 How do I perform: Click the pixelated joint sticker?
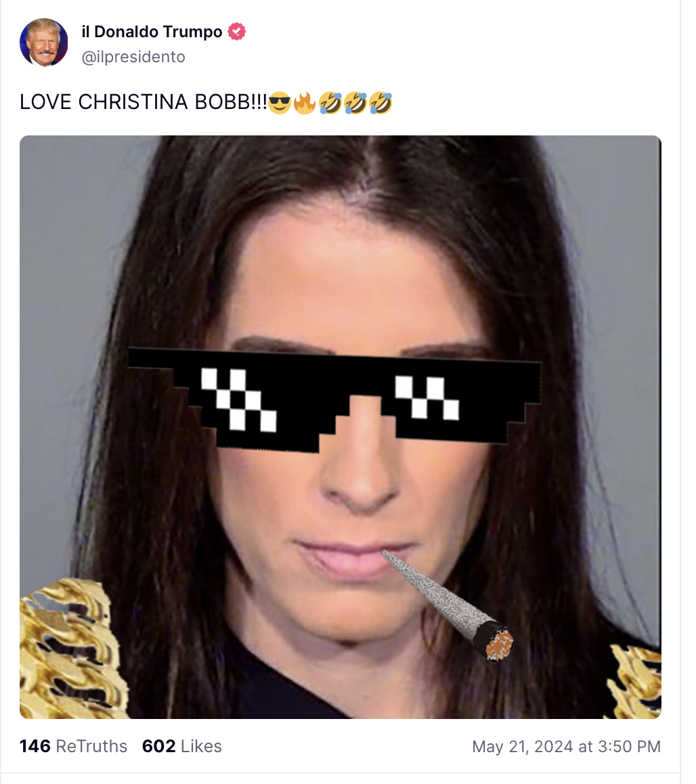click(x=448, y=605)
